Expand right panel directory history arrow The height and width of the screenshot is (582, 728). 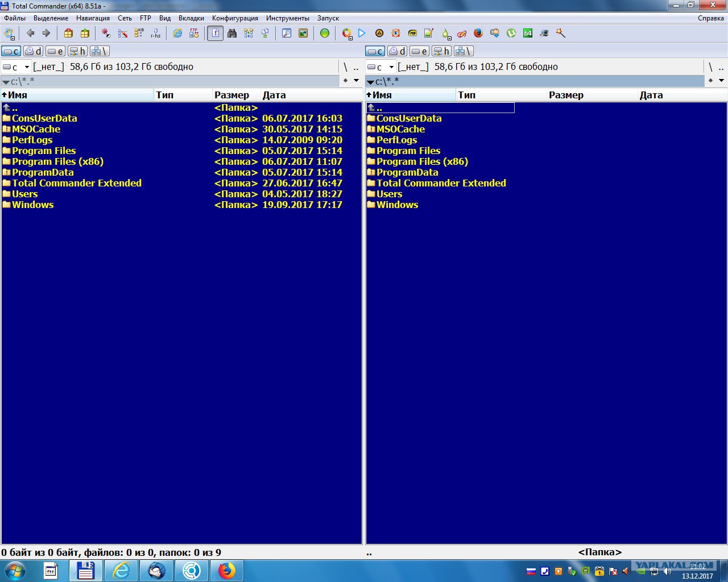(721, 81)
